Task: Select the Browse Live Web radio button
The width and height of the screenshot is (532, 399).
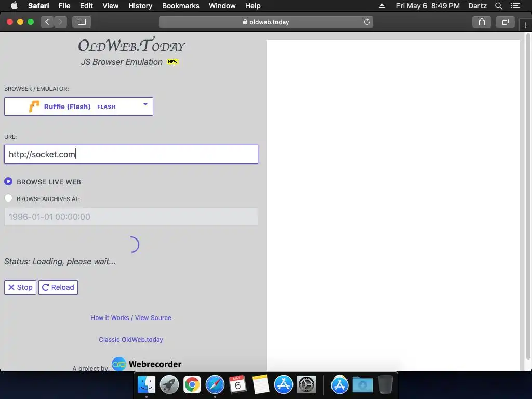Action: coord(8,181)
